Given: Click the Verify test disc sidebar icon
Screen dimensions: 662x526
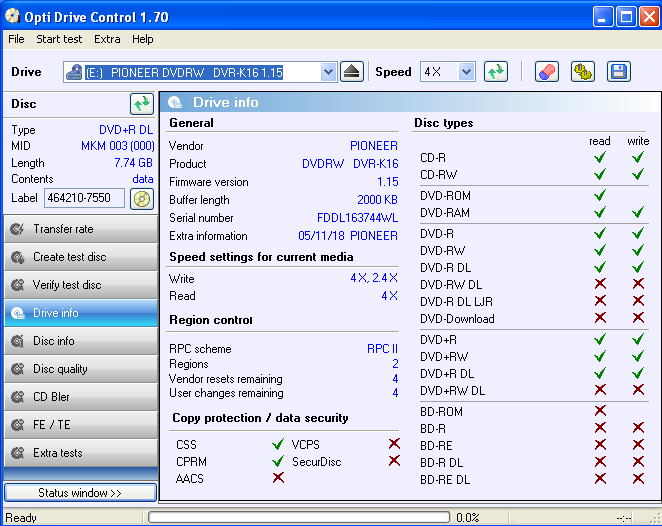Looking at the screenshot, I should (x=17, y=285).
